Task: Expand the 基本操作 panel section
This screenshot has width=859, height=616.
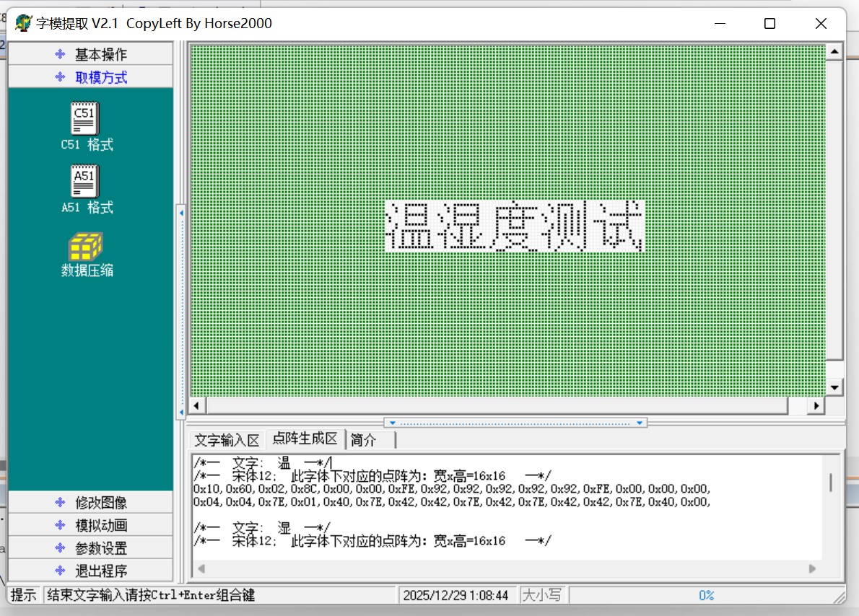Action: click(91, 54)
